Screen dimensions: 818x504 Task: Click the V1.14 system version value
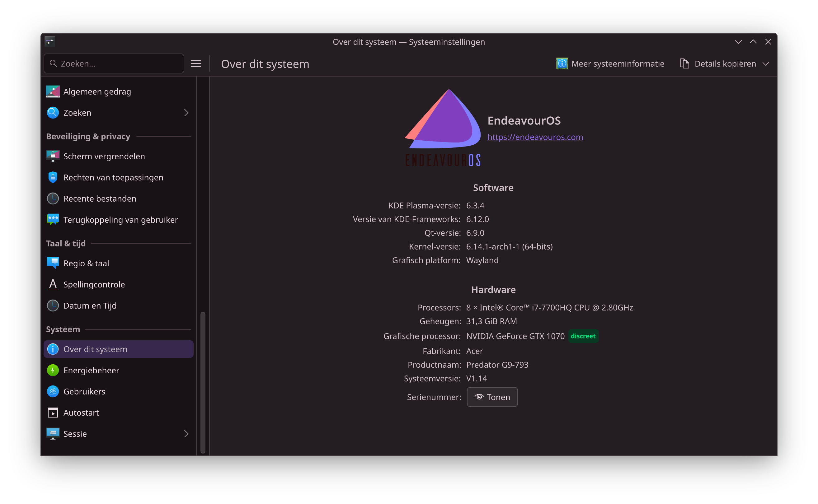click(x=477, y=378)
